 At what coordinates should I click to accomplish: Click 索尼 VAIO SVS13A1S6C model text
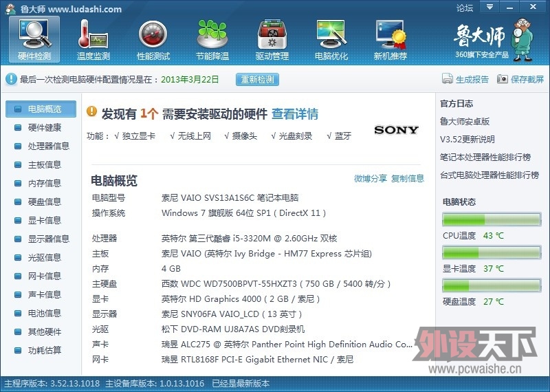pyautogui.click(x=230, y=198)
